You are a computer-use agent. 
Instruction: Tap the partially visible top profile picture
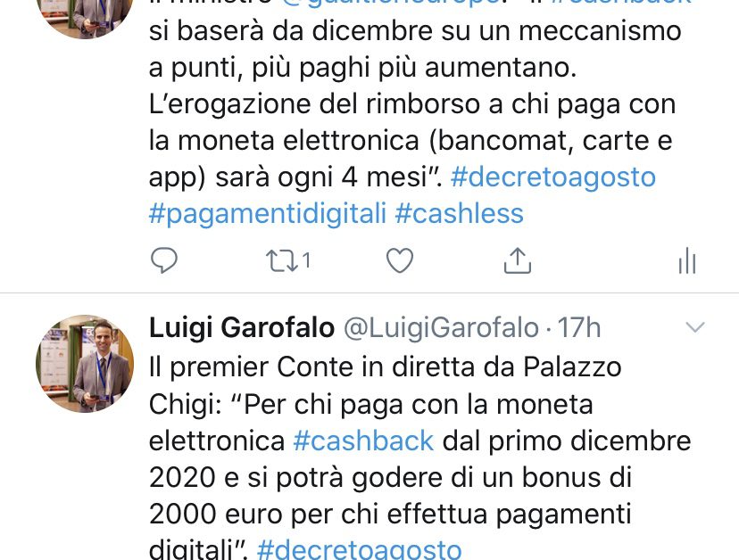[85, 19]
